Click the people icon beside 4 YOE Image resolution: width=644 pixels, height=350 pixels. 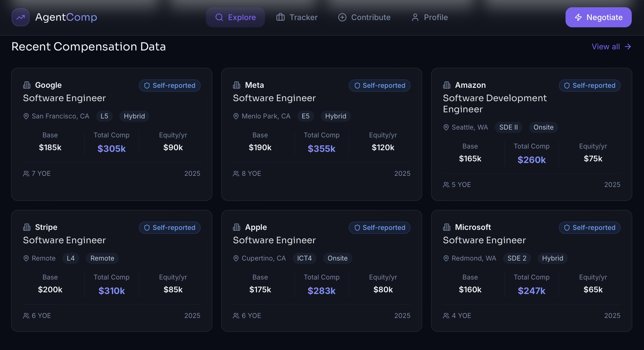click(x=446, y=316)
